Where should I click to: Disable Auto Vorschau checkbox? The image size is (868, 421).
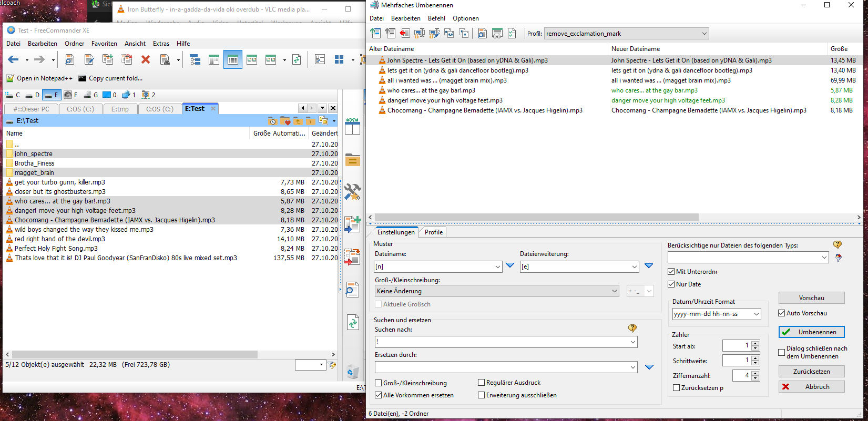(x=782, y=313)
